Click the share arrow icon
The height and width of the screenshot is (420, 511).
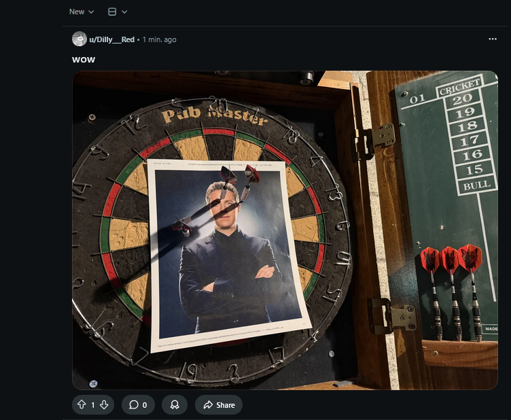208,405
